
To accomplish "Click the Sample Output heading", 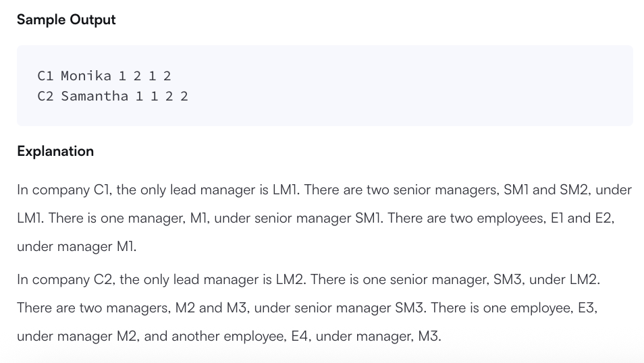I will [66, 20].
